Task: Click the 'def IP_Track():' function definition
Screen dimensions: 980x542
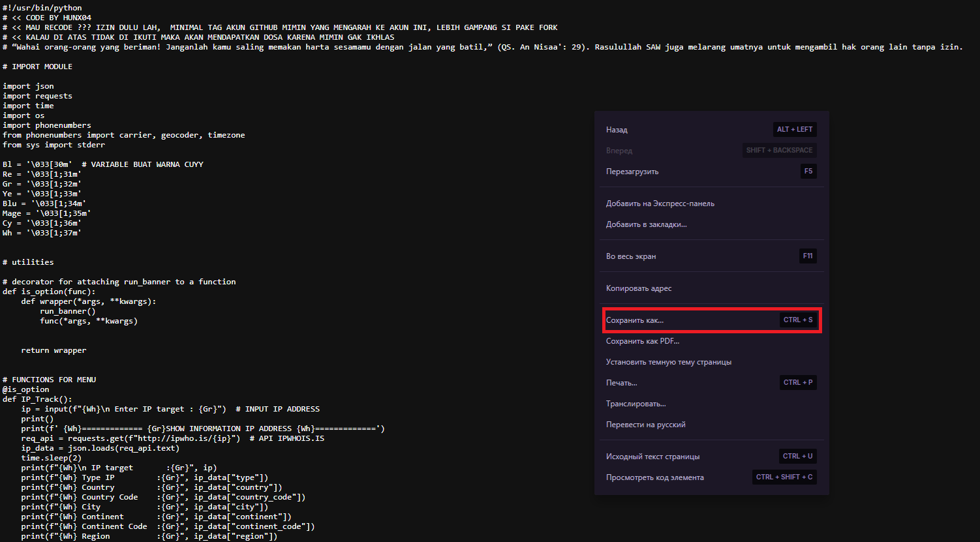Action: 37,399
